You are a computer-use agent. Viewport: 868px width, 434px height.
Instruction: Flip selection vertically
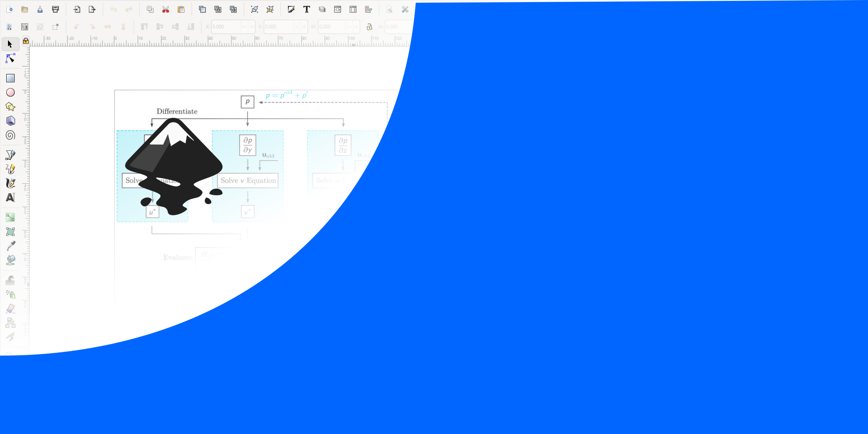(123, 27)
